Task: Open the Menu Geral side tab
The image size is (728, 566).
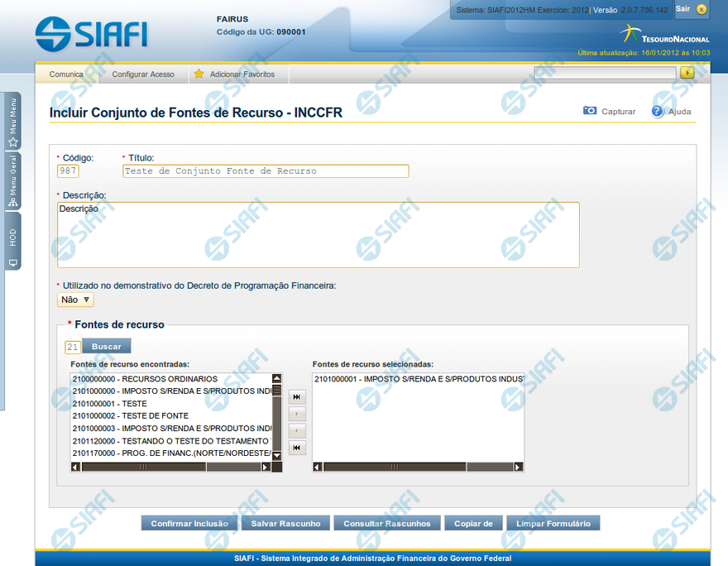Action: point(12,180)
